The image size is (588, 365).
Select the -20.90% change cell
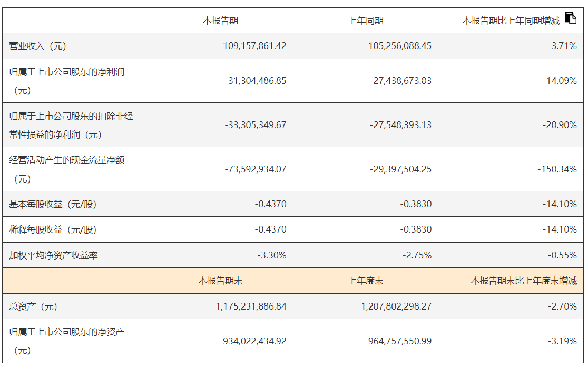(x=560, y=125)
